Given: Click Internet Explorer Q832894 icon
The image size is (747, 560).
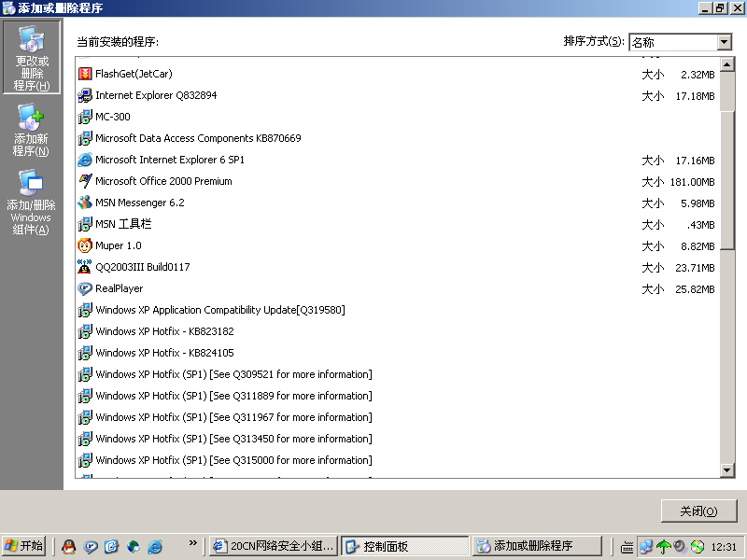Looking at the screenshot, I should coord(85,95).
